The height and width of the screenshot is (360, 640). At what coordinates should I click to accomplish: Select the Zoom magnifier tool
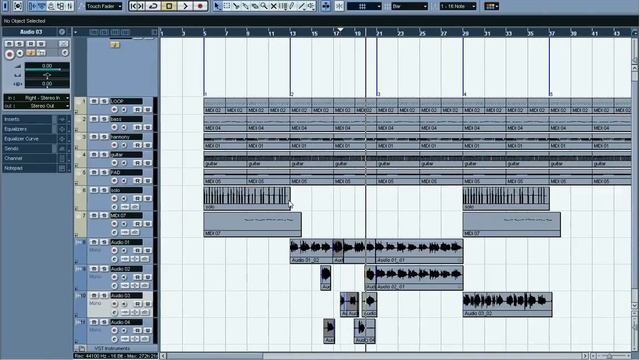(x=264, y=6)
